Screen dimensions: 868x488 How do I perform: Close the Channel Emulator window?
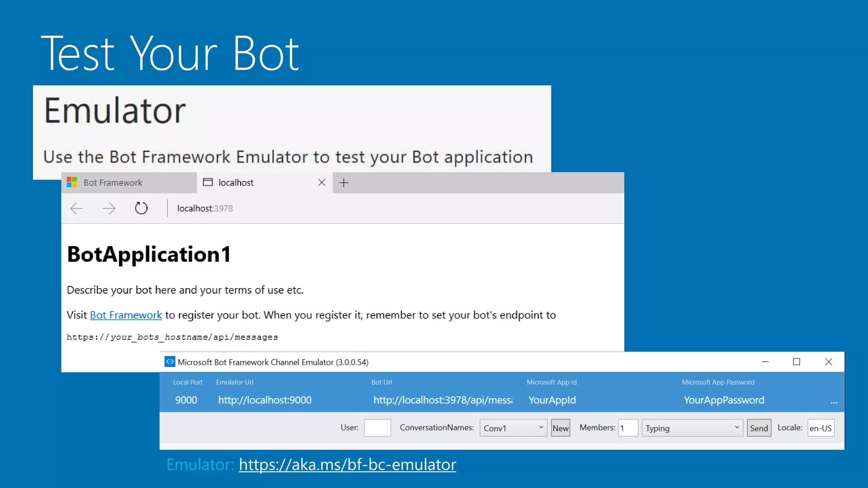point(829,362)
